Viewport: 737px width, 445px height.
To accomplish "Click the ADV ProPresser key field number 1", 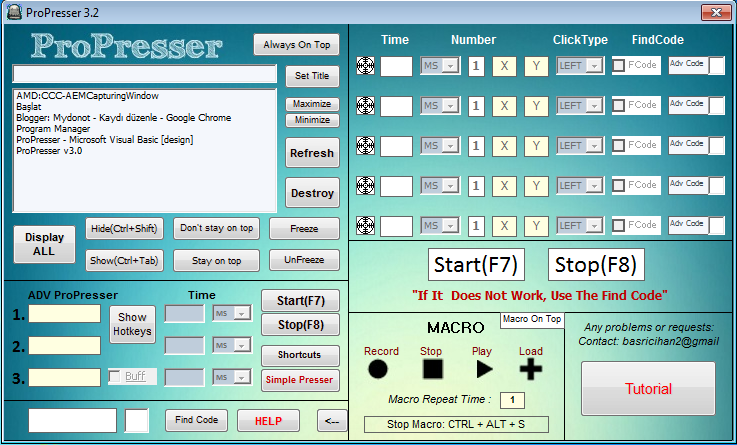I will (64, 313).
